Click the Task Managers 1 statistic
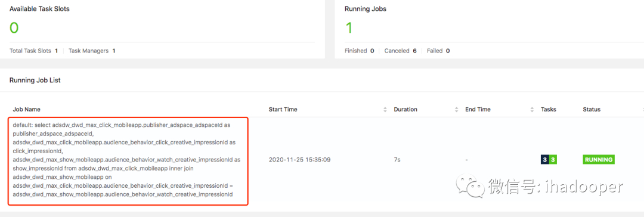Image resolution: width=644 pixels, height=217 pixels. point(92,51)
